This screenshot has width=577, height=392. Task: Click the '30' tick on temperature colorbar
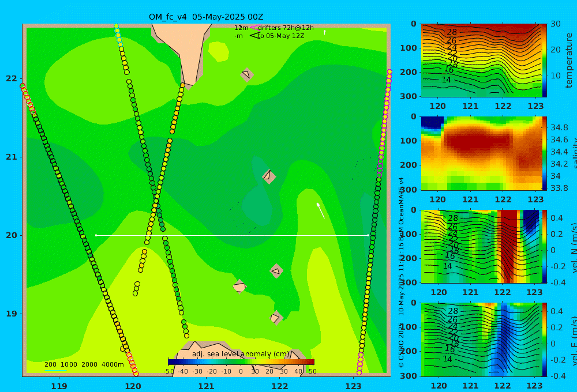555,24
